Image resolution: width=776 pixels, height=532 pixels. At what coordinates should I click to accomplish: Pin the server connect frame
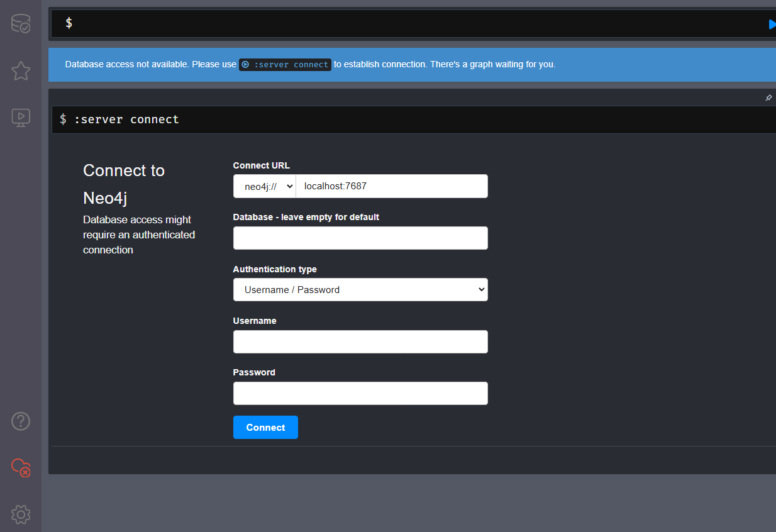click(768, 97)
